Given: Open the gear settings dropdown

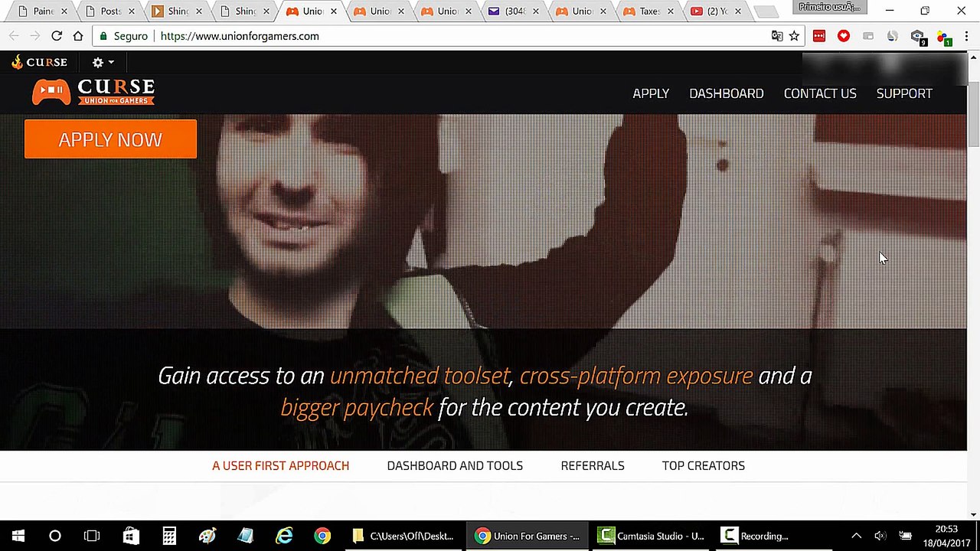Looking at the screenshot, I should (x=103, y=62).
